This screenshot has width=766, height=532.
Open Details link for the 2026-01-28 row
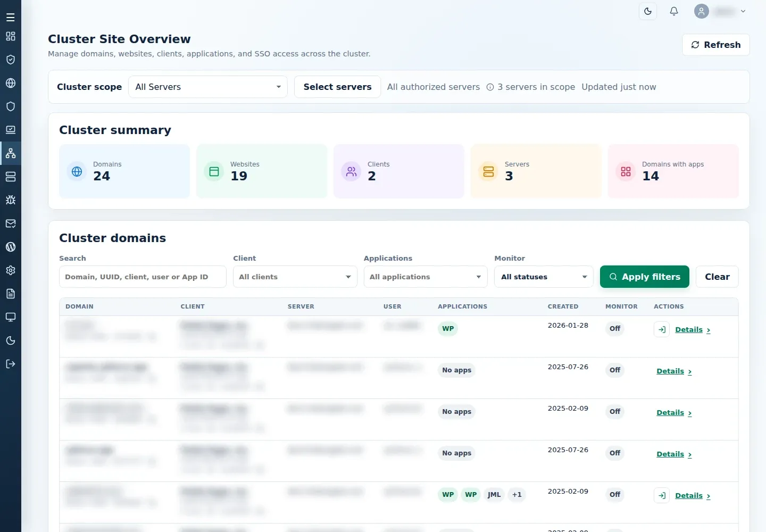pos(693,330)
